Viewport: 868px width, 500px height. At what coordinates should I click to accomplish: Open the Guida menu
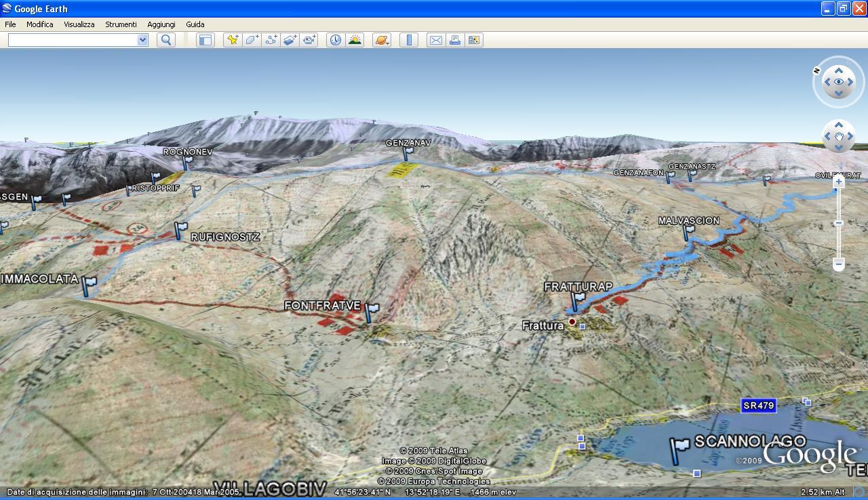coord(195,24)
